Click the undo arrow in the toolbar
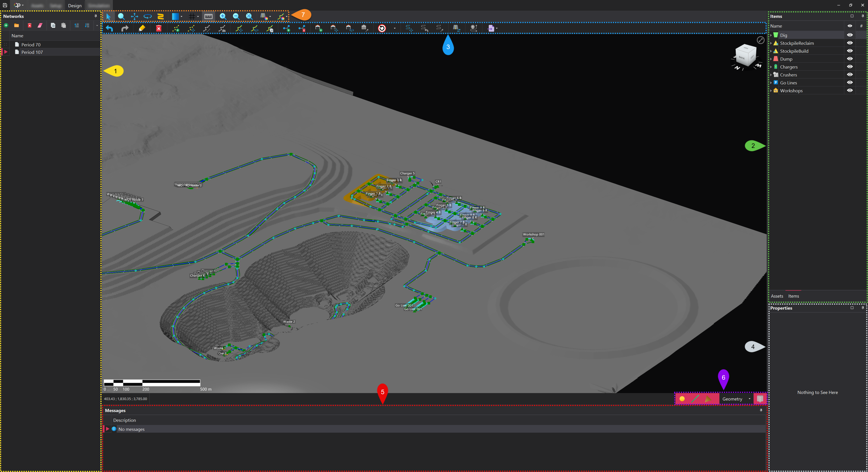 pos(109,28)
